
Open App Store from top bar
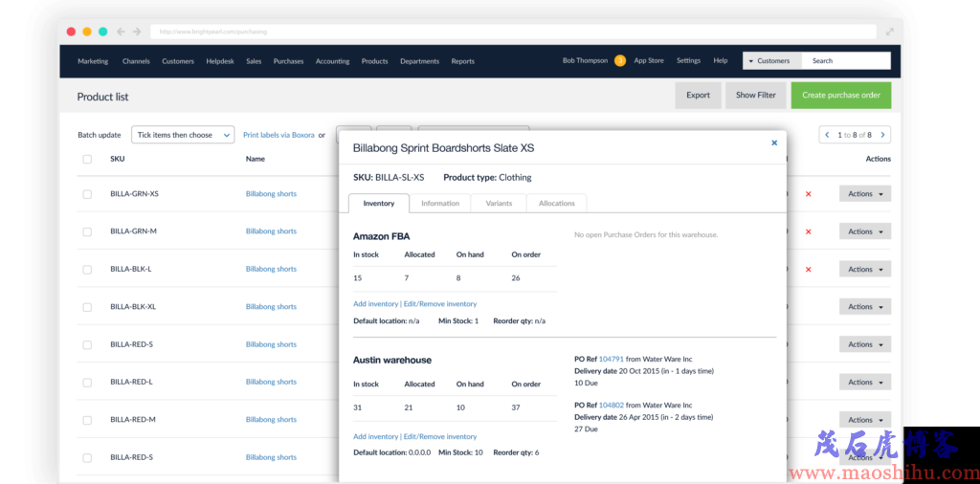pyautogui.click(x=649, y=60)
